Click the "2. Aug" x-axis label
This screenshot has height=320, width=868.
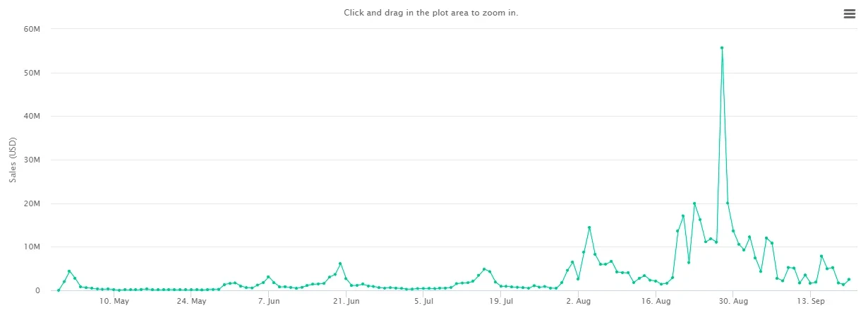[578, 302]
